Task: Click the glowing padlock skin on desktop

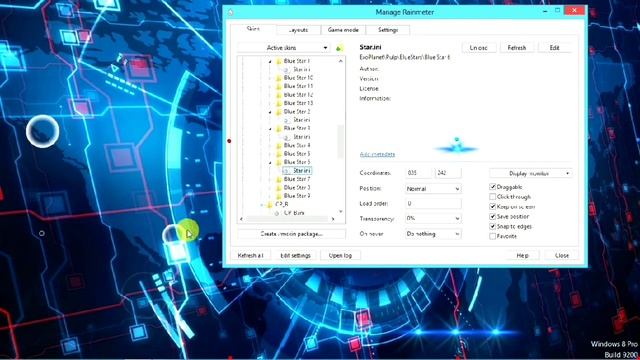Action: [x=176, y=243]
